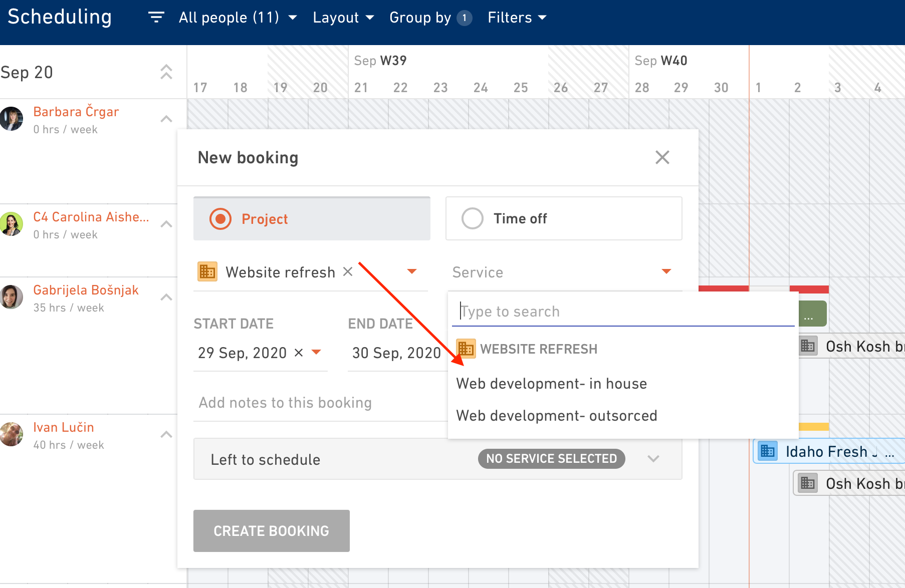Clear the Website refresh project selection
905x588 pixels.
pyautogui.click(x=348, y=271)
